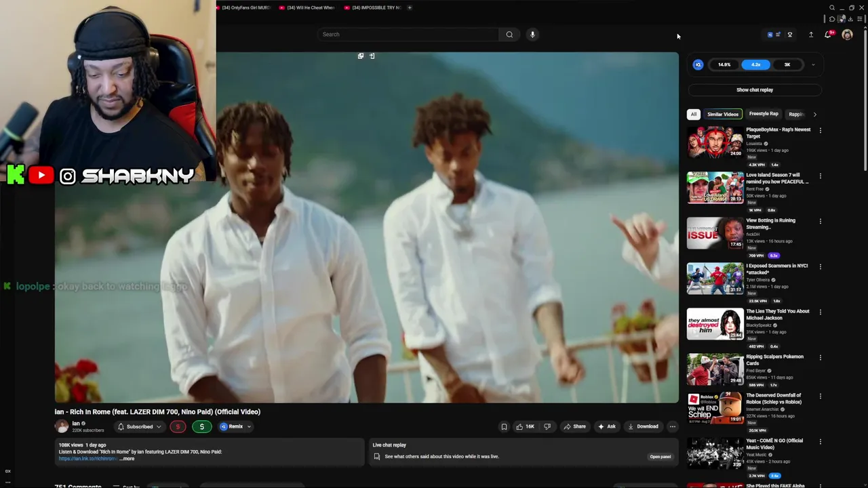Click Show chat replay button
868x488 pixels.
[x=755, y=89]
